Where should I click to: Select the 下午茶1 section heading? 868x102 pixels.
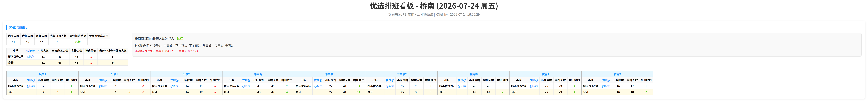tap(330, 74)
